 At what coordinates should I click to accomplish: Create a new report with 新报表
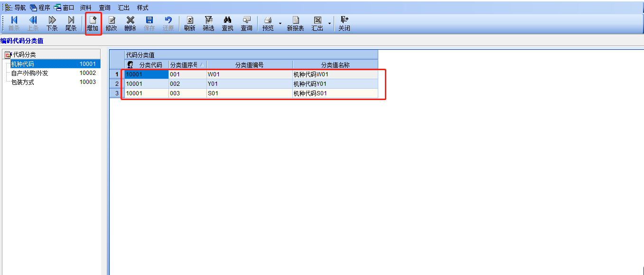296,24
